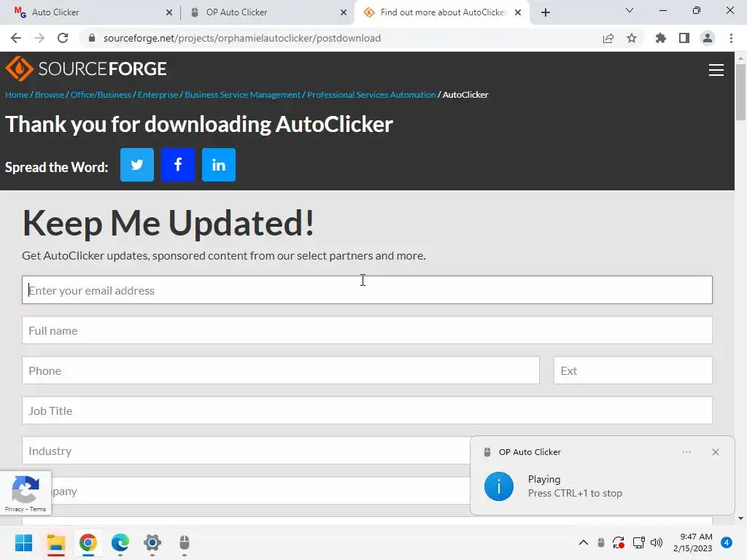This screenshot has height=560, width=747.
Task: Close the Auto Clicker tab
Action: [x=169, y=13]
